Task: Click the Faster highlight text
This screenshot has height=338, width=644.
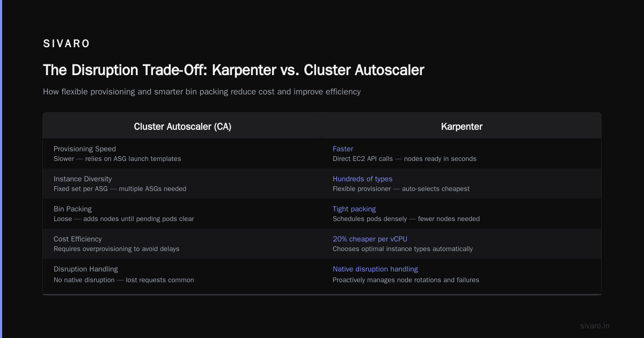Action: 343,149
